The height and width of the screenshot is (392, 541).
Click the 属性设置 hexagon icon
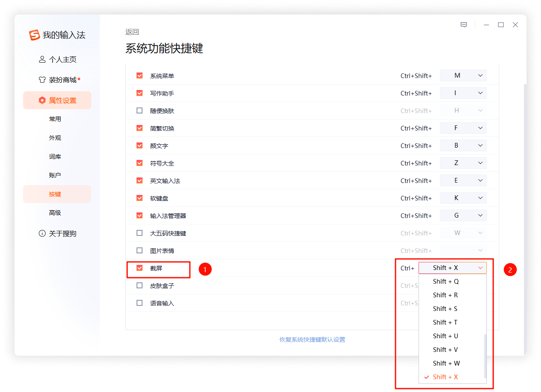point(42,100)
